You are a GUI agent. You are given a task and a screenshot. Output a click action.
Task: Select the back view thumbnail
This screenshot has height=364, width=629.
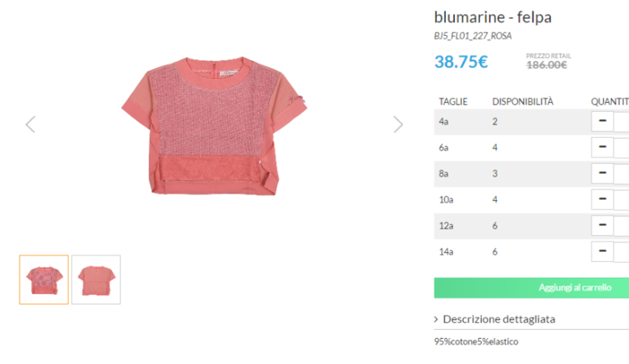click(x=96, y=280)
